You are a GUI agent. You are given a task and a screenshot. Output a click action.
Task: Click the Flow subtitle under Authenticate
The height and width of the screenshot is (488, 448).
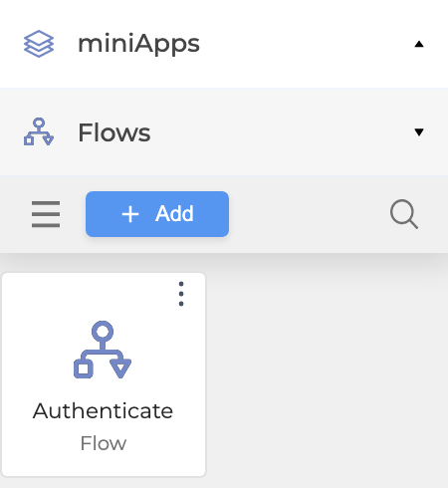[104, 443]
